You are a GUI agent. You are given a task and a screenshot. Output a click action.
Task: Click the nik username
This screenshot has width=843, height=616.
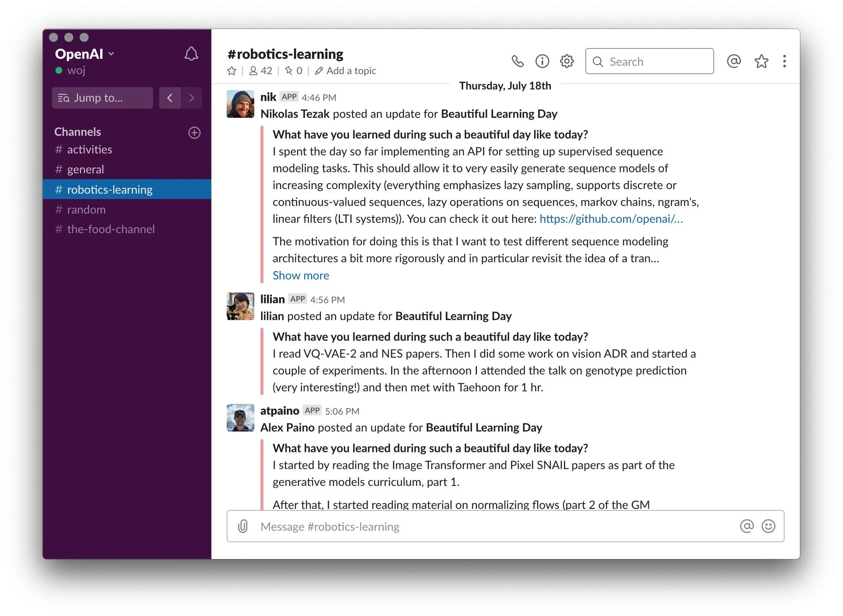coord(268,97)
